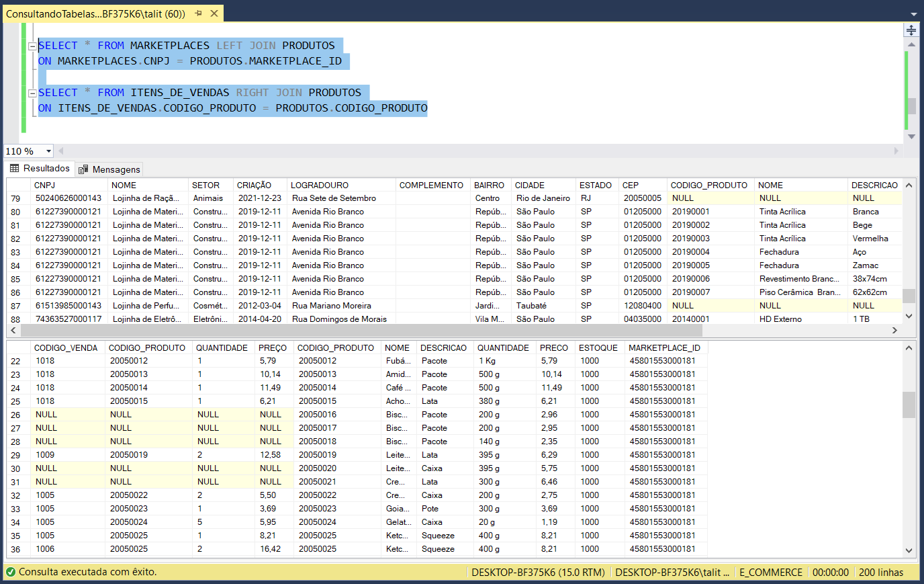The height and width of the screenshot is (584, 924).
Task: Click the CNPJ column header
Action: pyautogui.click(x=69, y=185)
